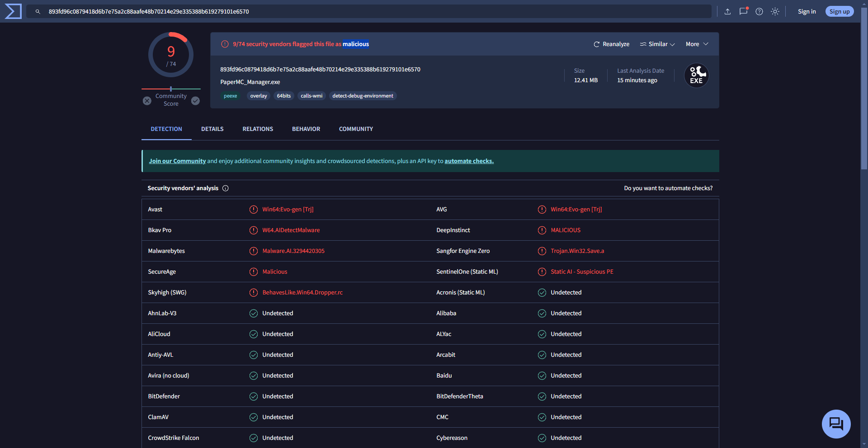Click the AVG detection warning icon
The height and width of the screenshot is (448, 868).
[x=542, y=210]
